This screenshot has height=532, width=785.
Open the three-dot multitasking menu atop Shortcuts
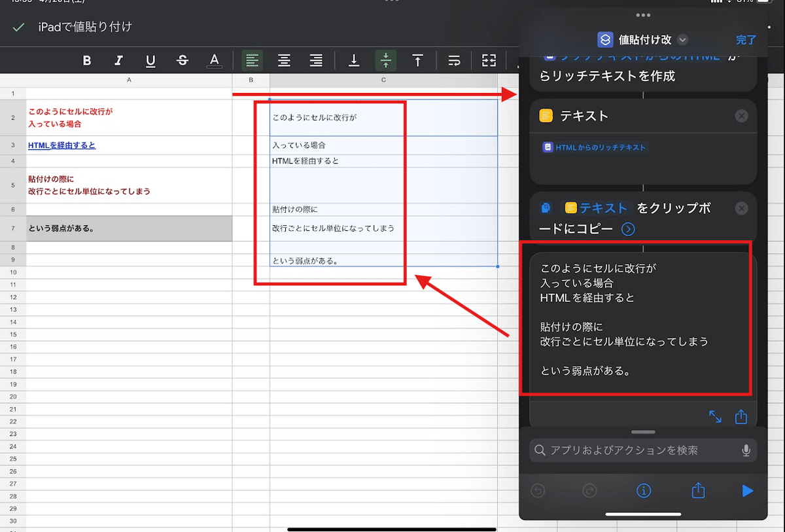pos(643,15)
